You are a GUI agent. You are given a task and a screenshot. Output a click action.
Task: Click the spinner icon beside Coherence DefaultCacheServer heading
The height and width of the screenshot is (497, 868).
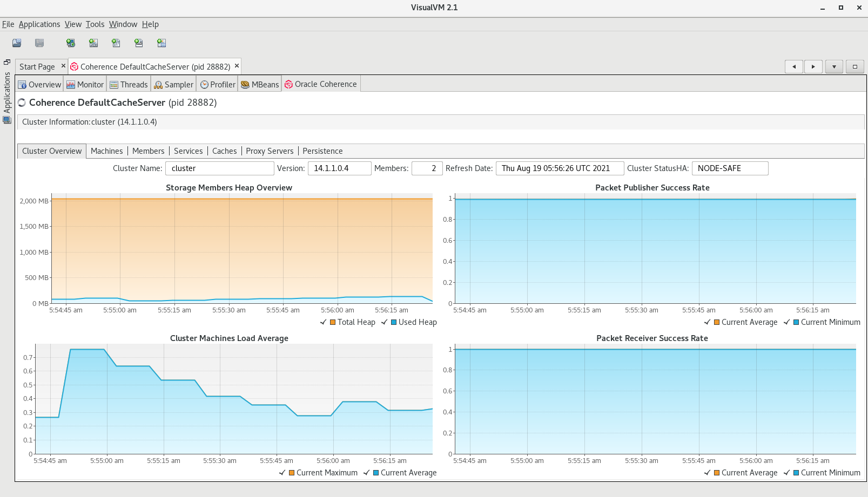pyautogui.click(x=22, y=103)
